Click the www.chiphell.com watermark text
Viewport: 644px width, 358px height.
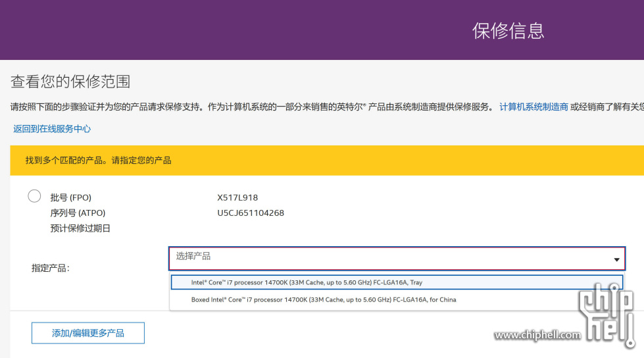click(537, 336)
